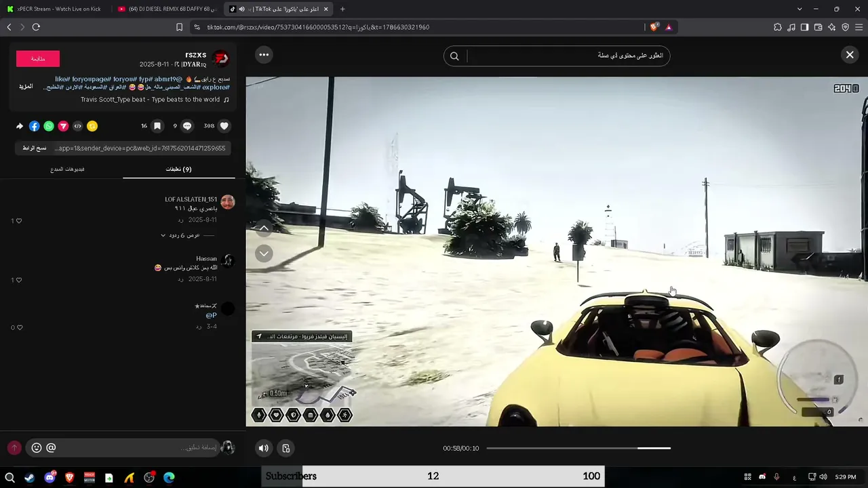Open the emoji picker in comment box
This screenshot has width=868, height=488.
tap(37, 448)
